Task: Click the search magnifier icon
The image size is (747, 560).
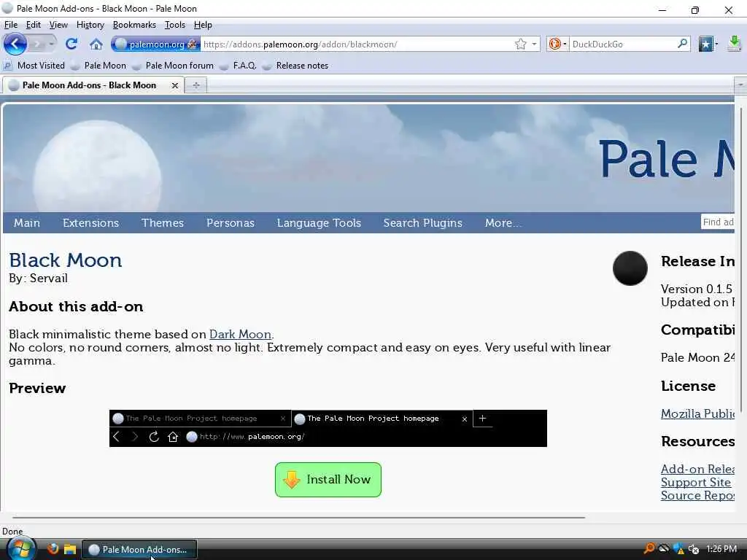Action: coord(682,44)
